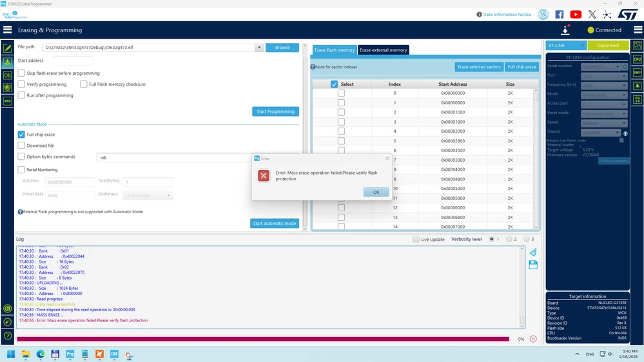Dismiss the error dialog with OK

coord(376,192)
